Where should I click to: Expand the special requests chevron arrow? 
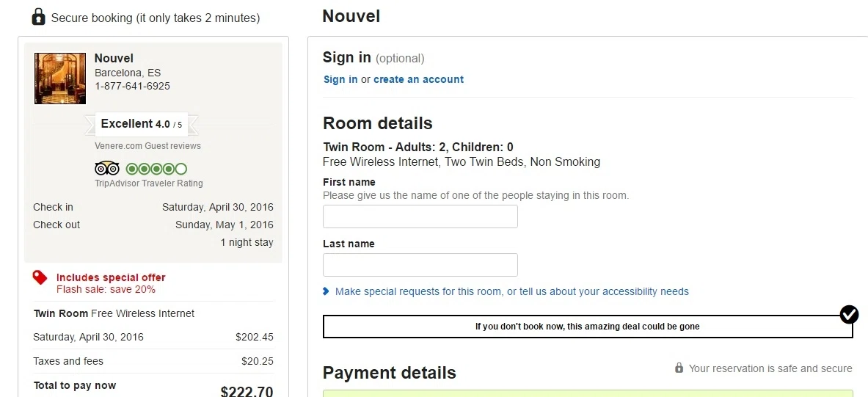[326, 291]
